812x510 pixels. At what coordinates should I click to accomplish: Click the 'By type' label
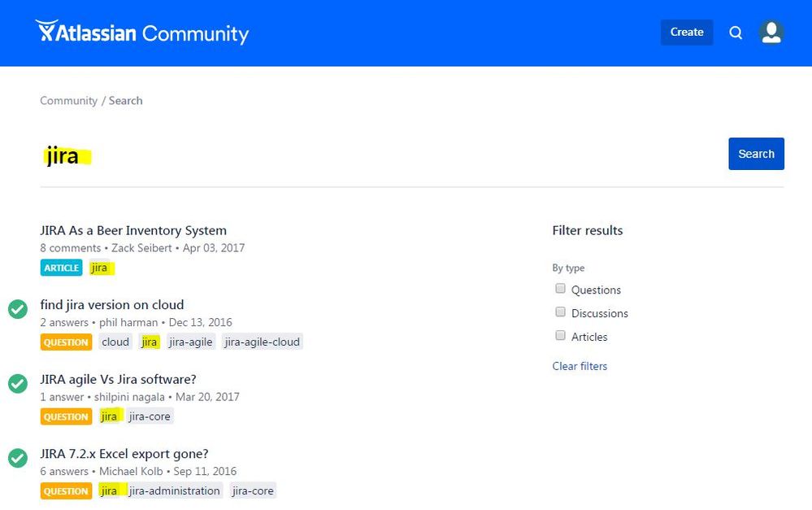[568, 268]
